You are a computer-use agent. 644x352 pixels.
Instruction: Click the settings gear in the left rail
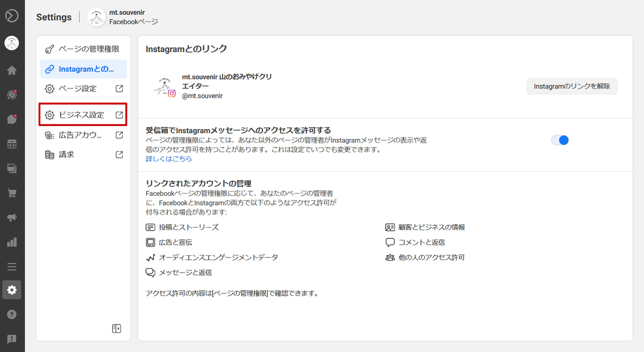(12, 290)
